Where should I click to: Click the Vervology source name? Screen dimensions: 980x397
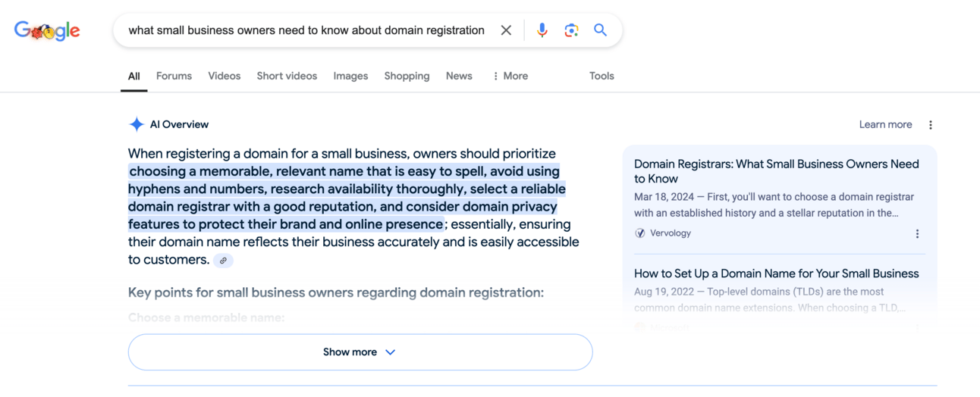point(671,233)
